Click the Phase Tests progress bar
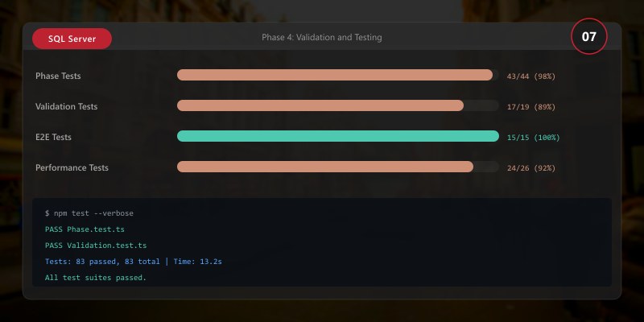The height and width of the screenshot is (322, 644). pos(338,75)
